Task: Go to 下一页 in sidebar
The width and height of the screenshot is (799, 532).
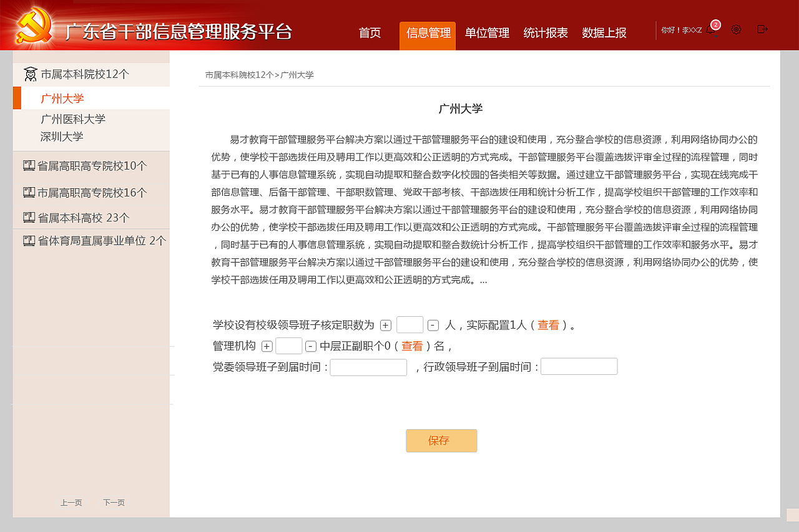Action: point(114,503)
